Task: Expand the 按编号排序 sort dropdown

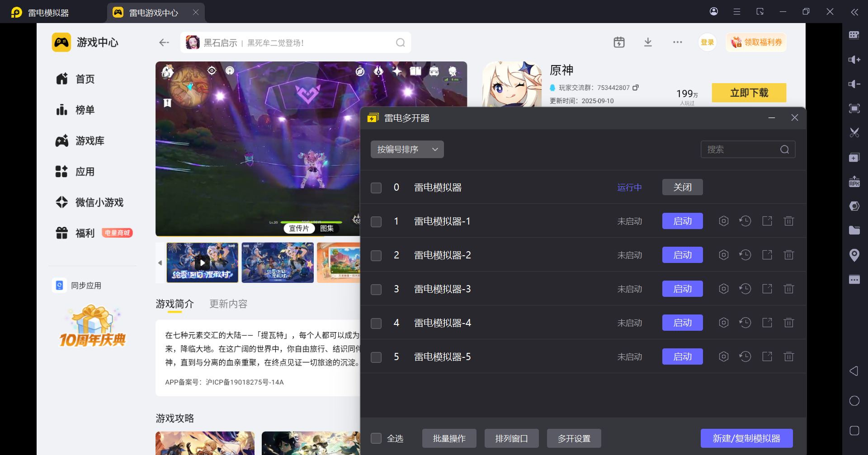Action: [407, 150]
